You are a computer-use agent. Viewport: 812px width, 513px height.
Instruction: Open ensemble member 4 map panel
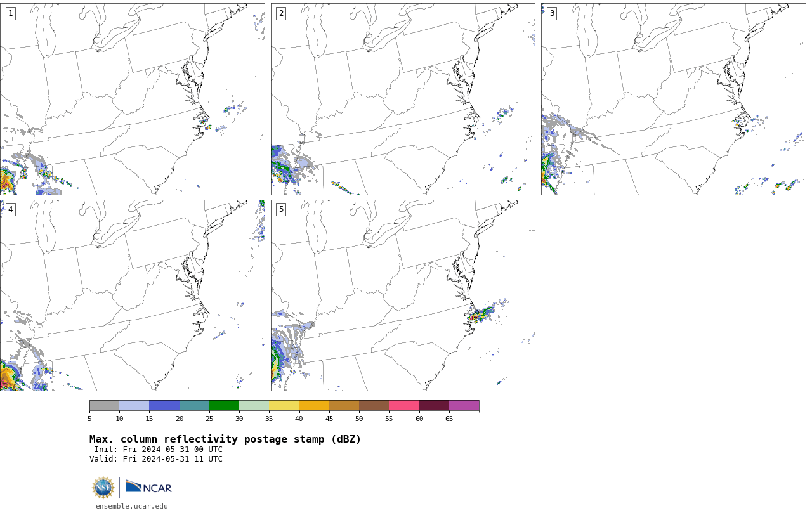tap(132, 295)
